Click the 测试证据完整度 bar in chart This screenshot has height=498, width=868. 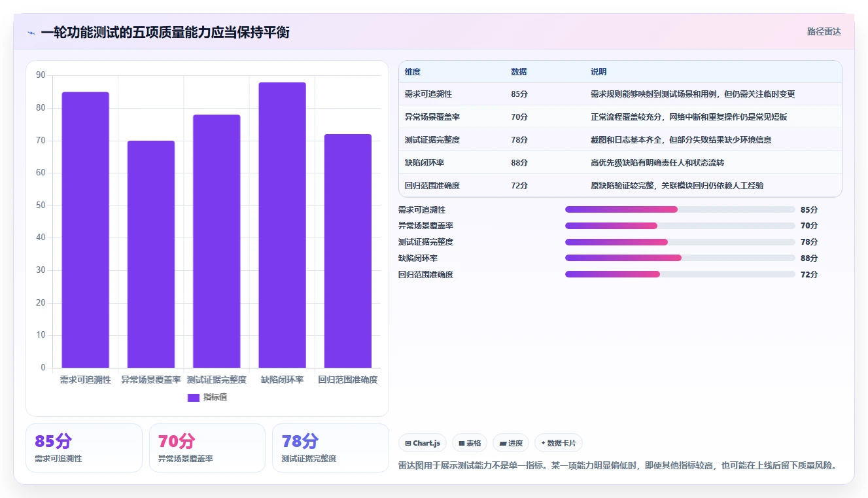pyautogui.click(x=217, y=241)
